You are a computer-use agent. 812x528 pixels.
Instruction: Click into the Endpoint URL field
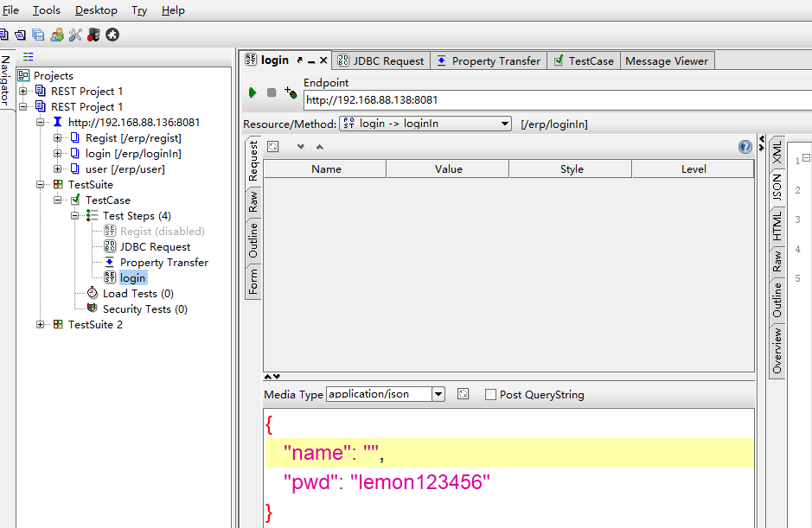point(553,100)
